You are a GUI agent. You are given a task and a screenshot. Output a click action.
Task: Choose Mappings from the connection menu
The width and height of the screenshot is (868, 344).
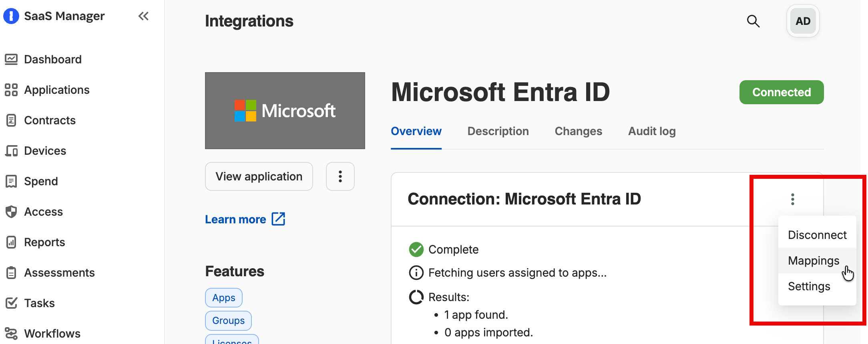[817, 261]
